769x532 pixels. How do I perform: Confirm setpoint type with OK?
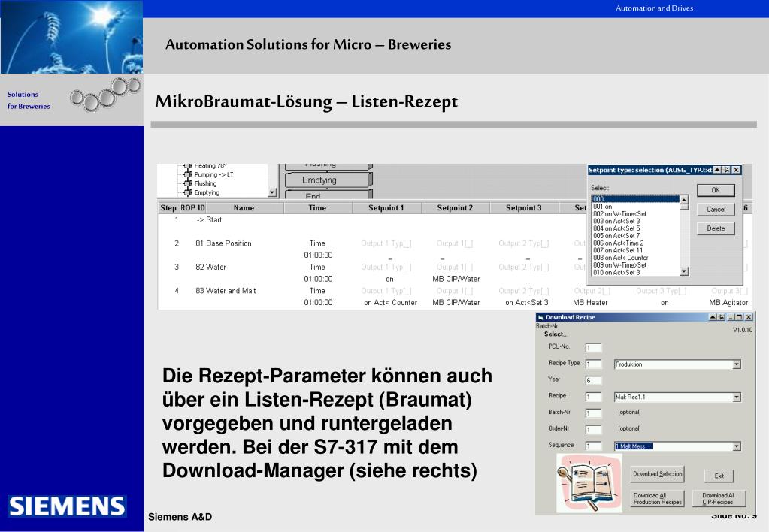tap(716, 190)
